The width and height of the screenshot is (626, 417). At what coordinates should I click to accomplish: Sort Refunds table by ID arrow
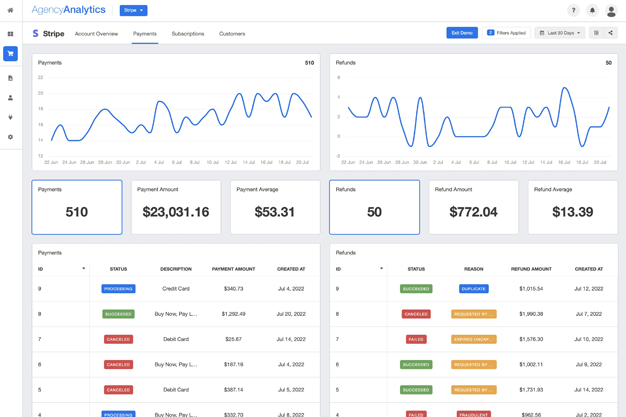381,268
